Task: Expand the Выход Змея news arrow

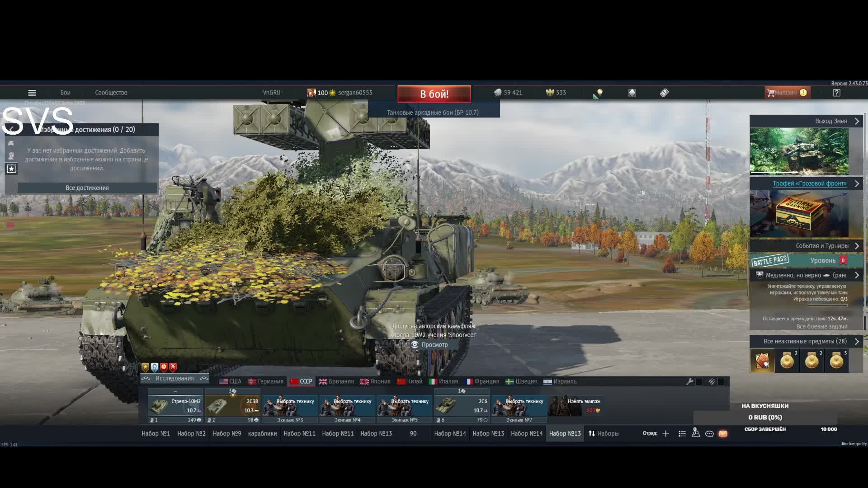Action: pos(856,121)
